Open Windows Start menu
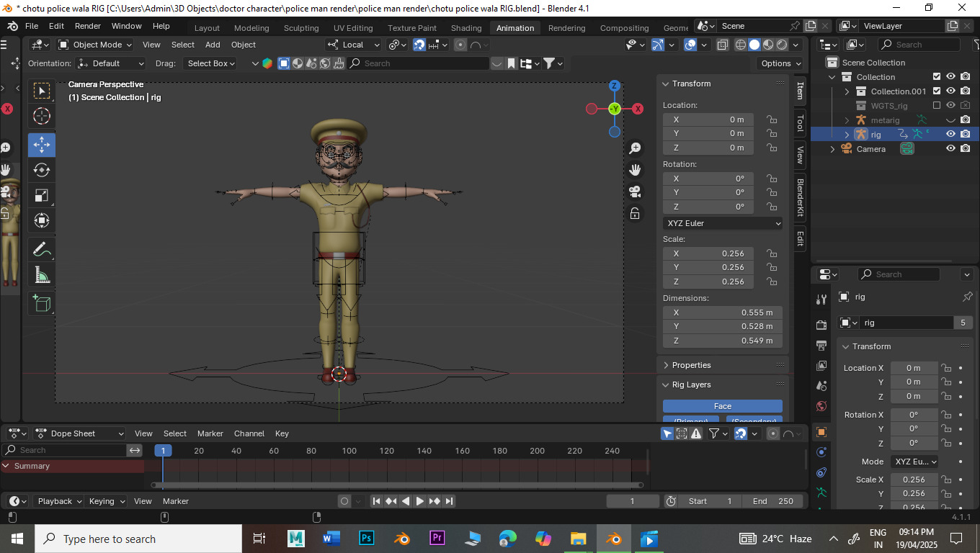The image size is (980, 553). coord(17,539)
